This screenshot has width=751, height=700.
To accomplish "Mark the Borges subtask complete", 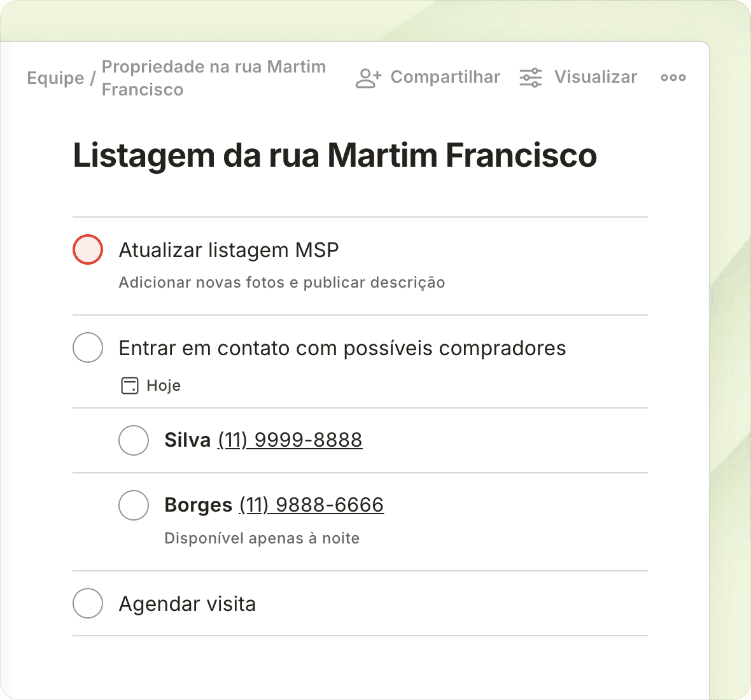I will click(x=134, y=505).
